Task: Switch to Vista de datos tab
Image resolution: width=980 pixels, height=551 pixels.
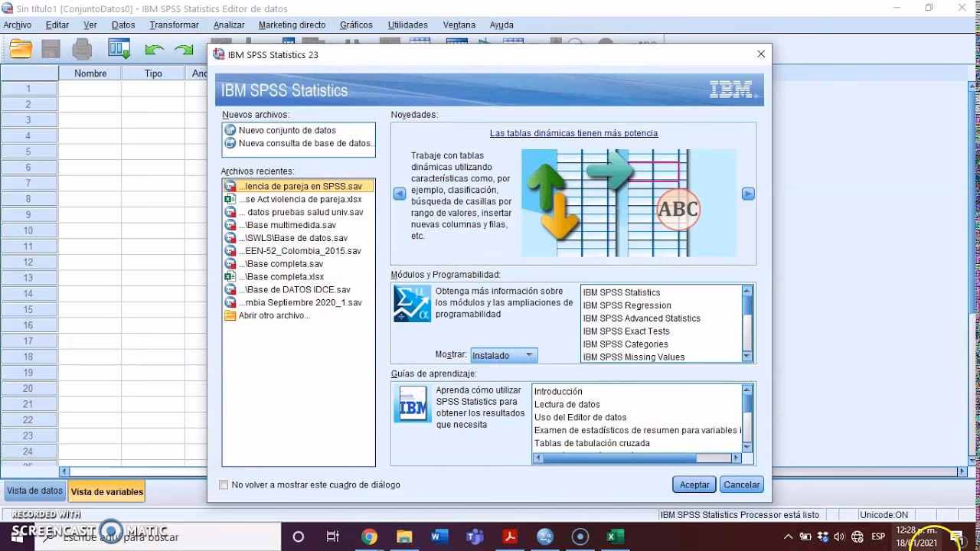Action: pos(34,491)
